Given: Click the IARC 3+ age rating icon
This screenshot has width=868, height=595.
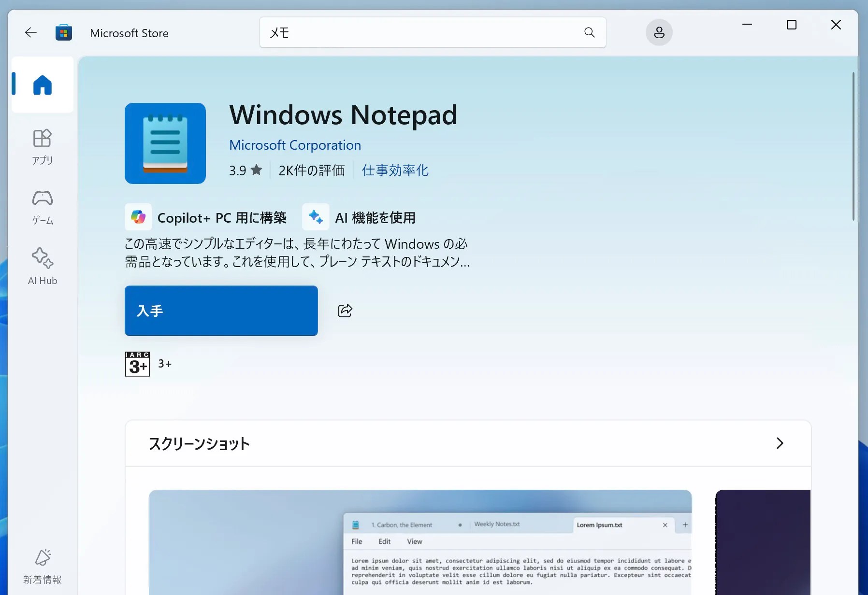Looking at the screenshot, I should (137, 364).
